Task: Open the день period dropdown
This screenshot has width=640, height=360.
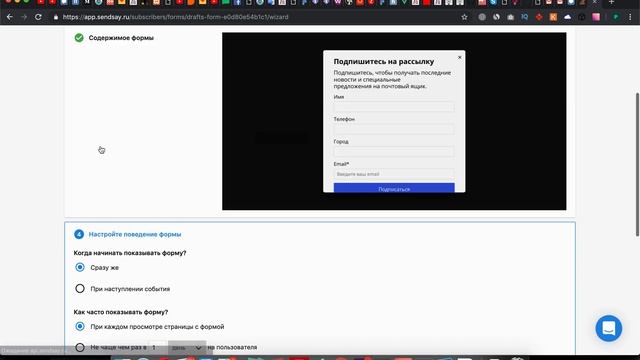Action: coord(187,347)
